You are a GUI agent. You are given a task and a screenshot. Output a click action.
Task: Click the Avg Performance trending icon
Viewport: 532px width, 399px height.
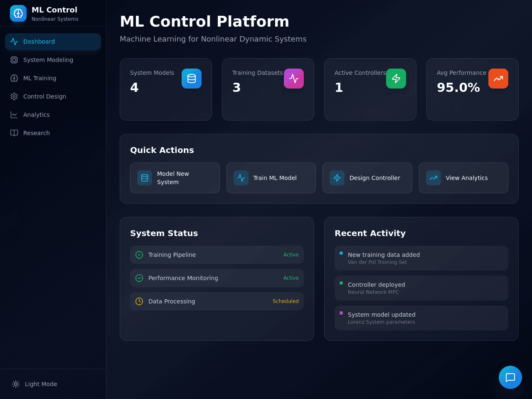498,79
